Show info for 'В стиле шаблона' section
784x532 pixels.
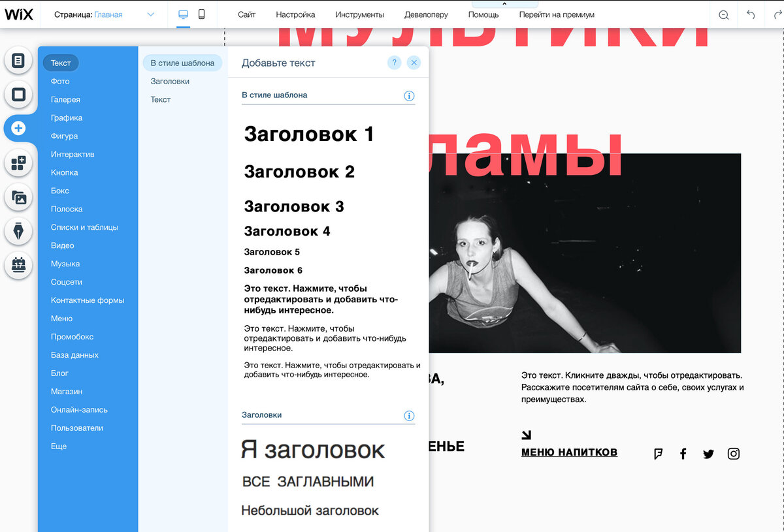coord(410,96)
